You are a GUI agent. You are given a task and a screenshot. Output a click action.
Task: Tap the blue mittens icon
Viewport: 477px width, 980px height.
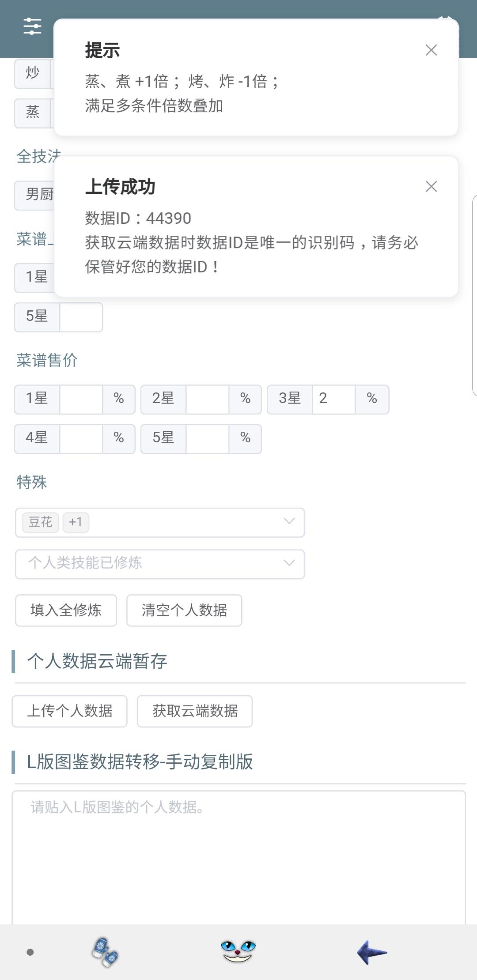click(x=105, y=952)
